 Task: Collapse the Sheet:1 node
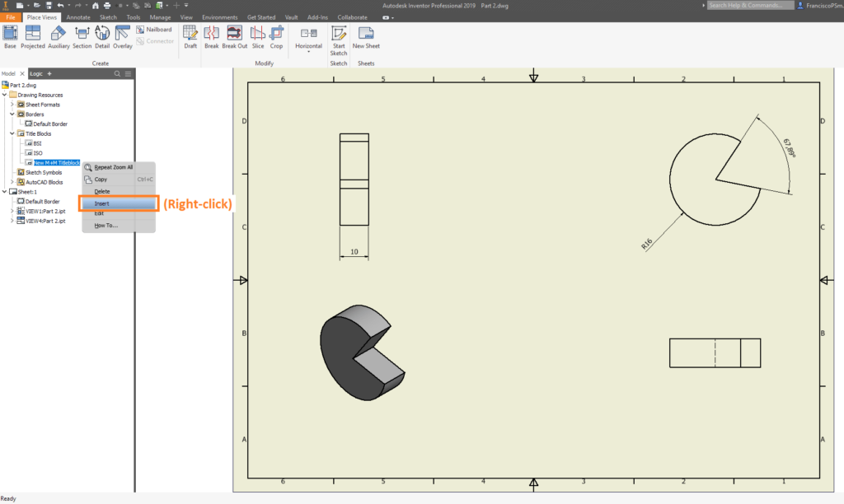pyautogui.click(x=5, y=192)
